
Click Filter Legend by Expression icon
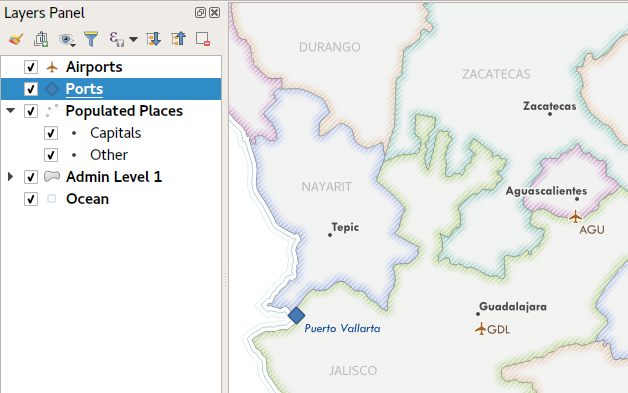point(117,39)
